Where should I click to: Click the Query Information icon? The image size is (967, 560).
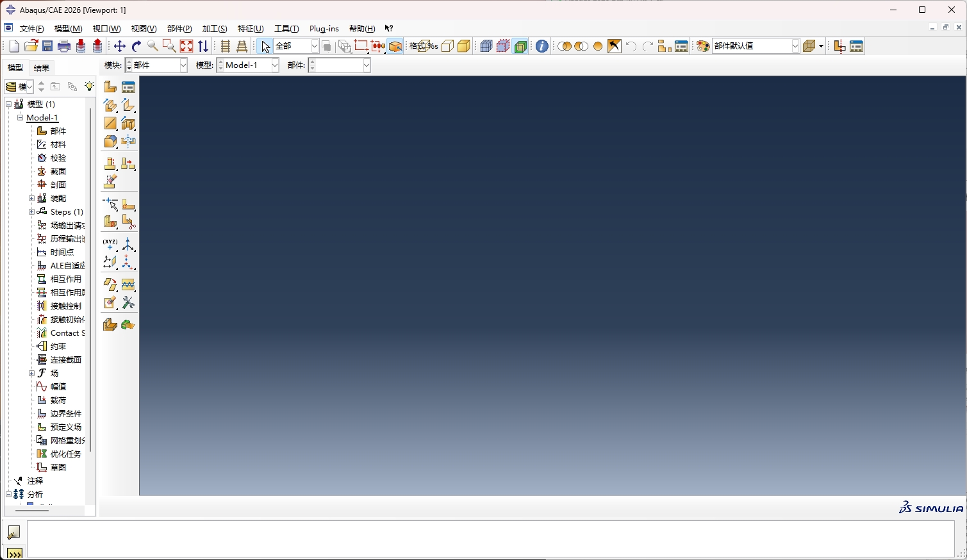pyautogui.click(x=541, y=45)
